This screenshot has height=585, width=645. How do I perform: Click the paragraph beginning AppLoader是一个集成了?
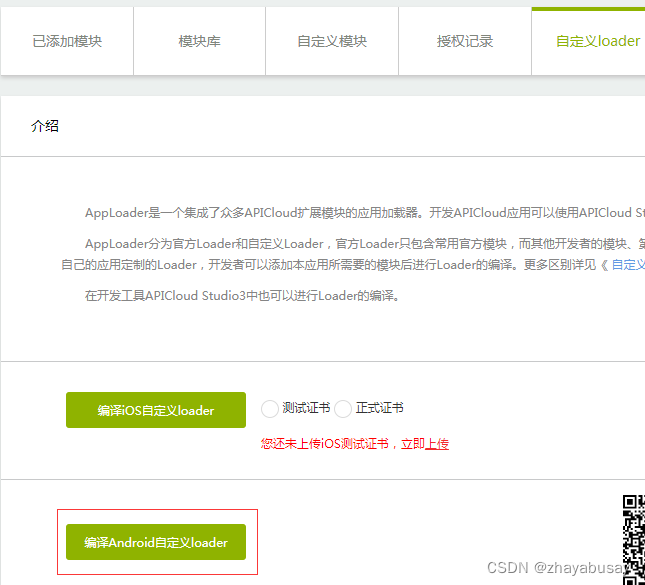click(x=364, y=213)
